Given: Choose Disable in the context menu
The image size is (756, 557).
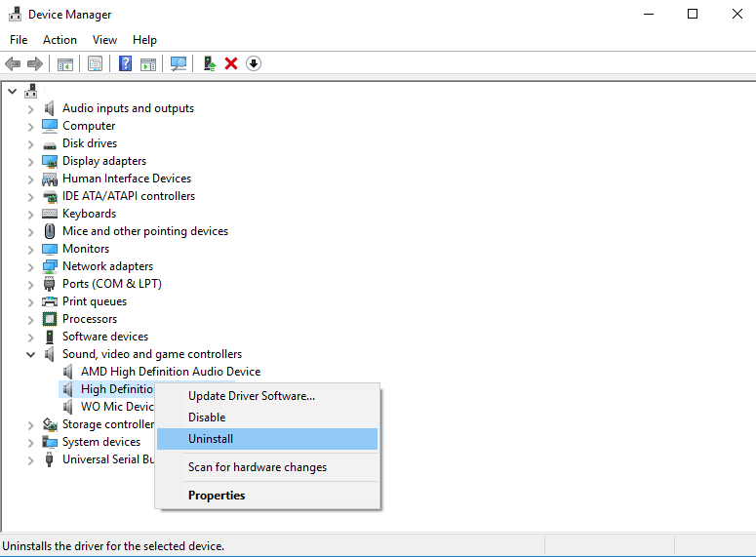Looking at the screenshot, I should click(x=267, y=418).
